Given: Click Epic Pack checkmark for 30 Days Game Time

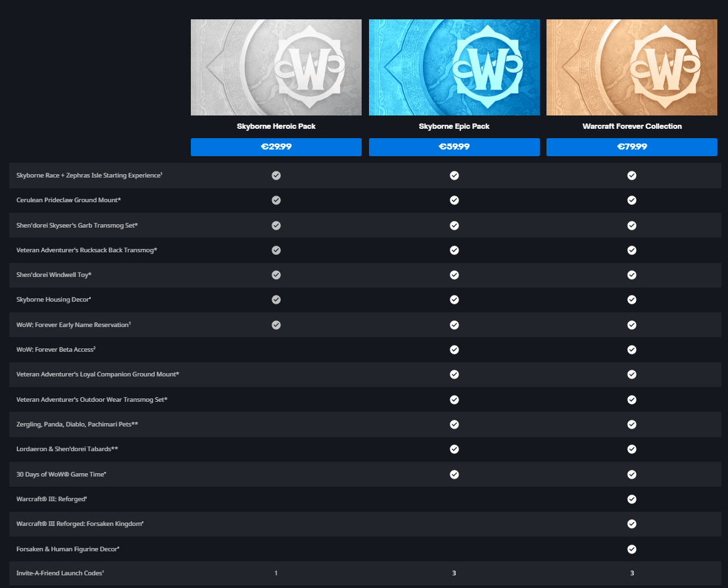Looking at the screenshot, I should click(454, 475).
